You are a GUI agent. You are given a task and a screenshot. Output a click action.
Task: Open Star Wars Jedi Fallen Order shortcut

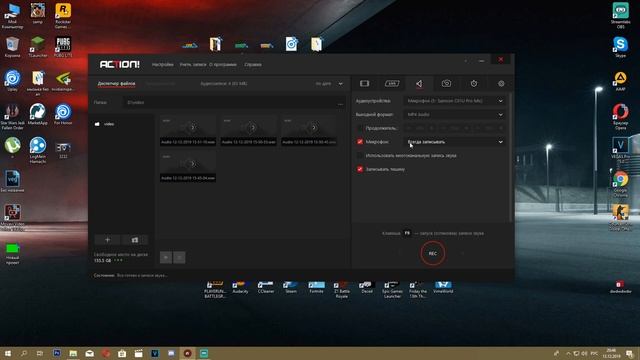12,117
